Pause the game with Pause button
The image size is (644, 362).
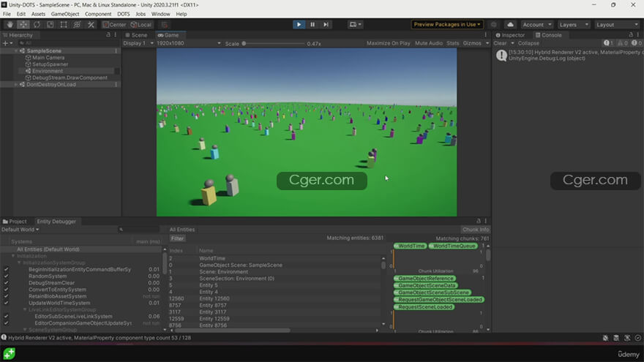tap(312, 25)
